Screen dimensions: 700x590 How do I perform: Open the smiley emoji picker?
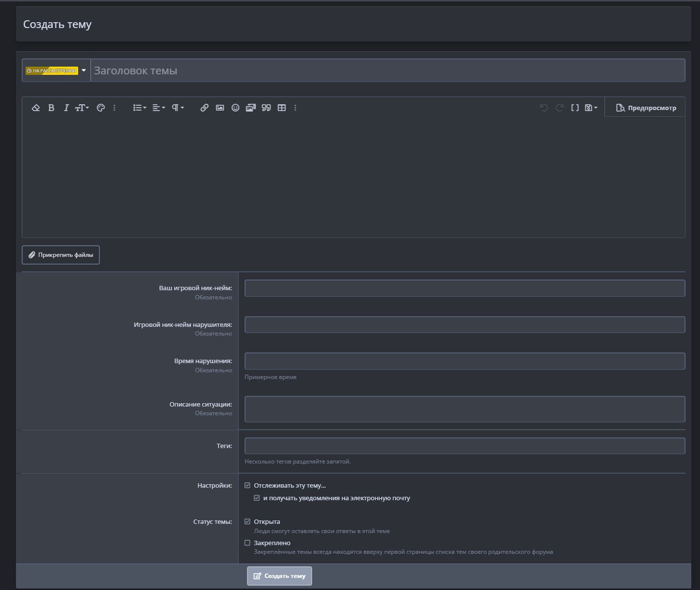coord(235,108)
